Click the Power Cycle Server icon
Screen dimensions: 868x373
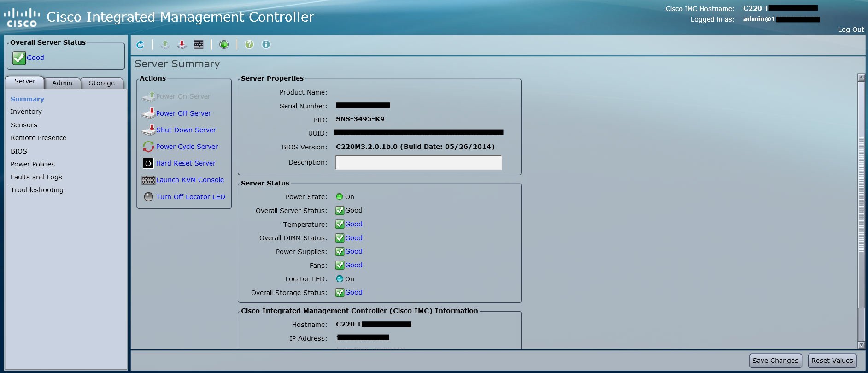click(x=148, y=147)
